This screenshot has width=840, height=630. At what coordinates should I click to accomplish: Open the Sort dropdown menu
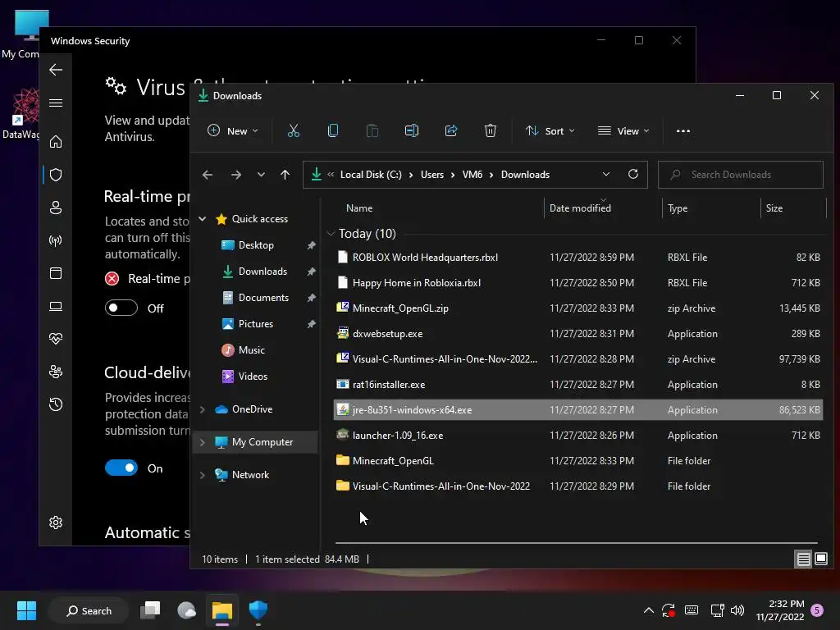pos(550,130)
